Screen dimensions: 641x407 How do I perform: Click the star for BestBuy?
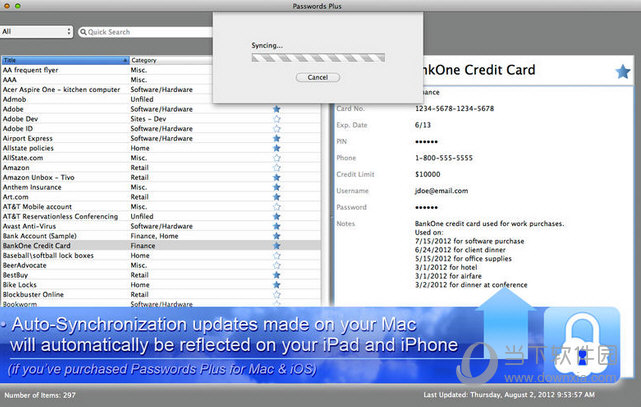pyautogui.click(x=277, y=275)
